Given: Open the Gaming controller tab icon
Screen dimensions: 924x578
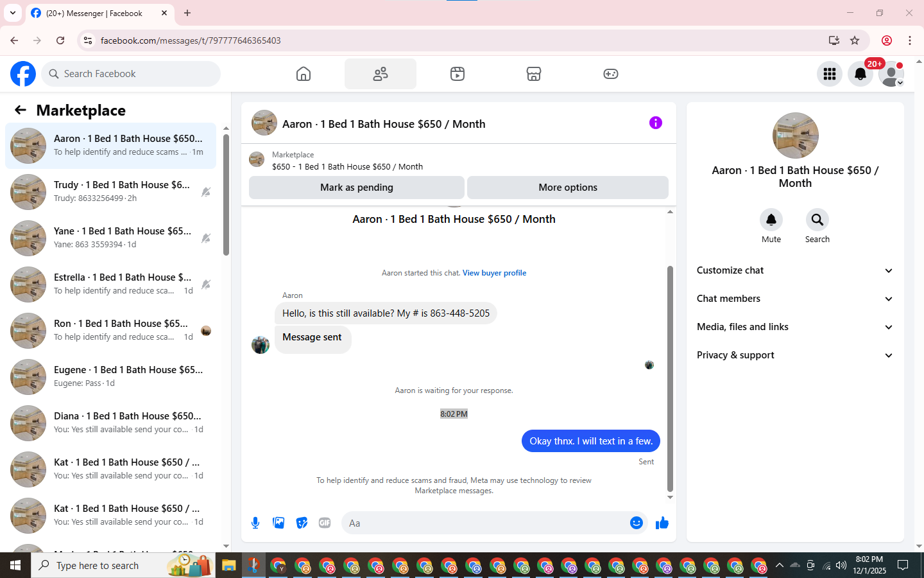Looking at the screenshot, I should 611,74.
